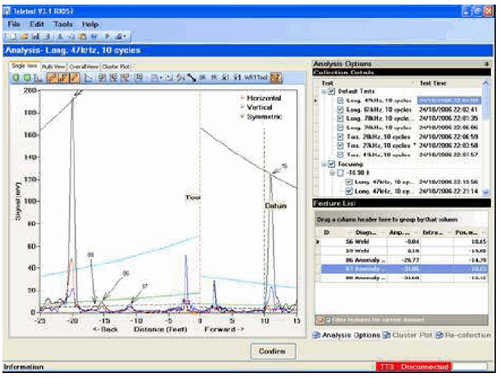Click the Save disk icon in top toolbar
The width and height of the screenshot is (500, 378).
35,37
